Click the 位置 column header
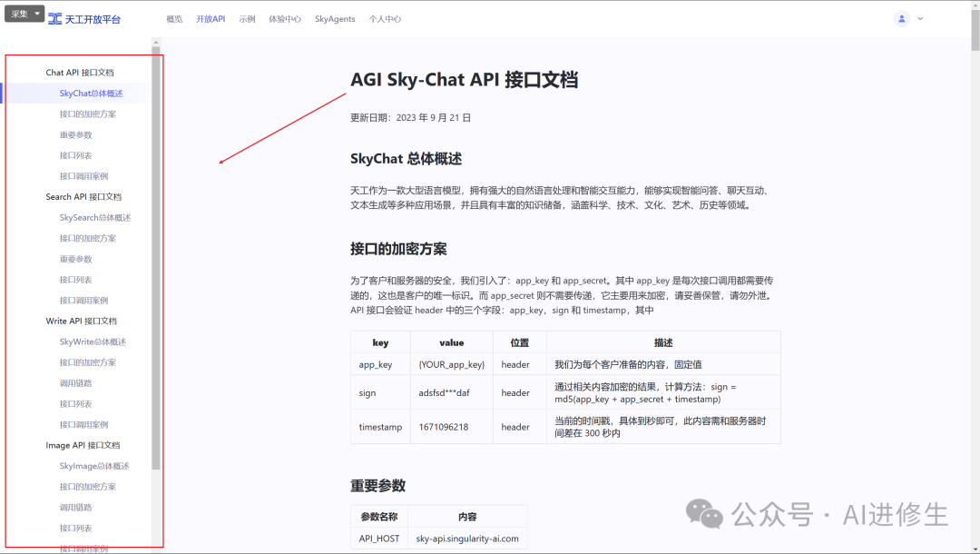This screenshot has width=980, height=554. click(x=519, y=342)
